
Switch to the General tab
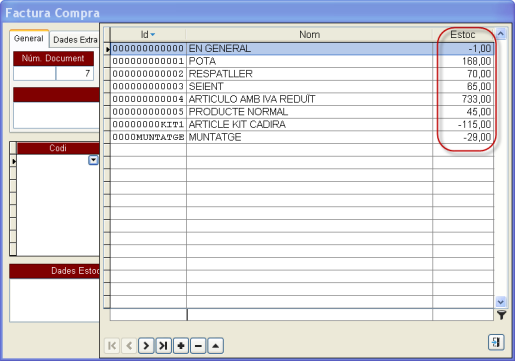[x=29, y=39]
